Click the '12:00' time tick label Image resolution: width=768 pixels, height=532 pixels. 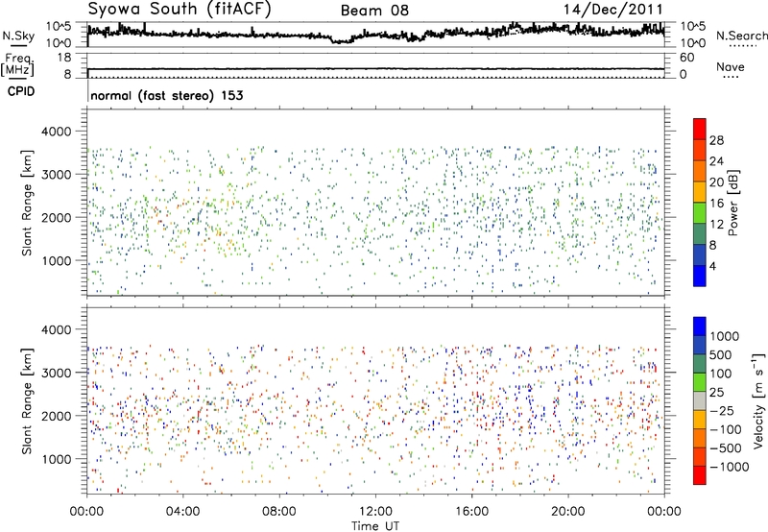point(375,512)
